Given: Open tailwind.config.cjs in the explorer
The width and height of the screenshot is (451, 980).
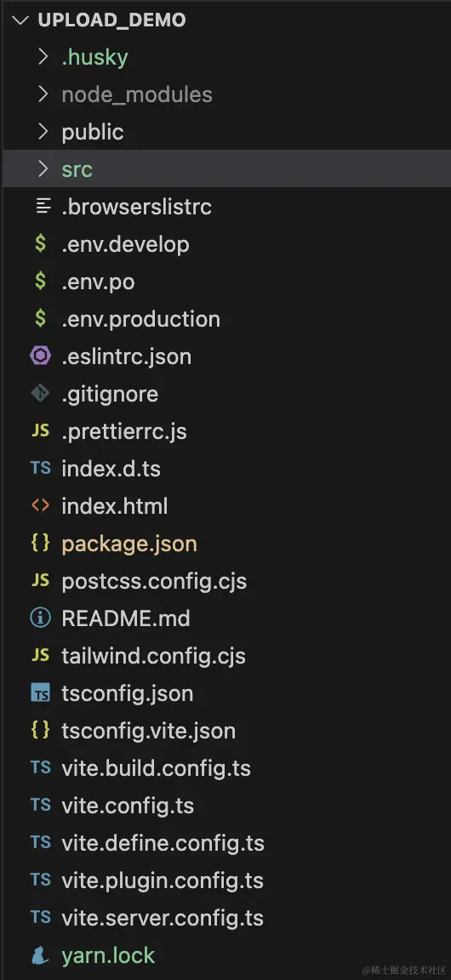Looking at the screenshot, I should pyautogui.click(x=225, y=656).
